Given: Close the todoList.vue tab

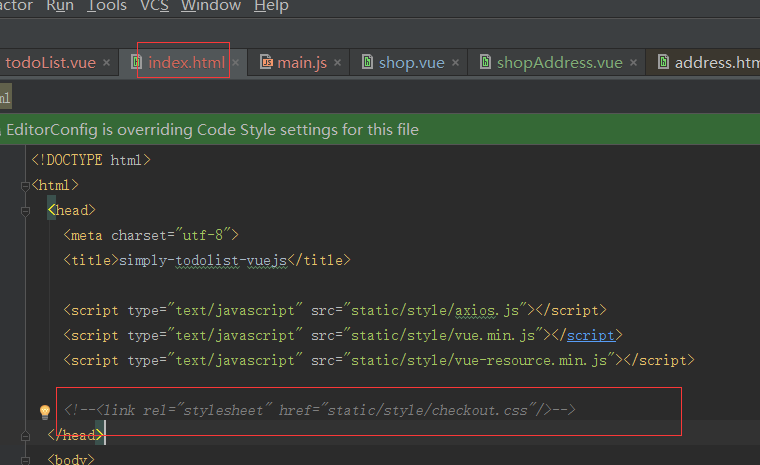Looking at the screenshot, I should click(107, 63).
